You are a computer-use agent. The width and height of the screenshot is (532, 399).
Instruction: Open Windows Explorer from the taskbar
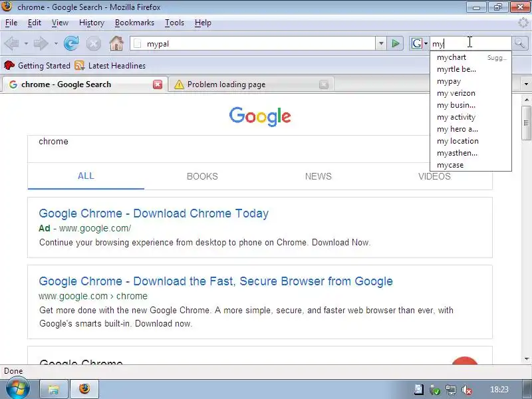pyautogui.click(x=54, y=389)
